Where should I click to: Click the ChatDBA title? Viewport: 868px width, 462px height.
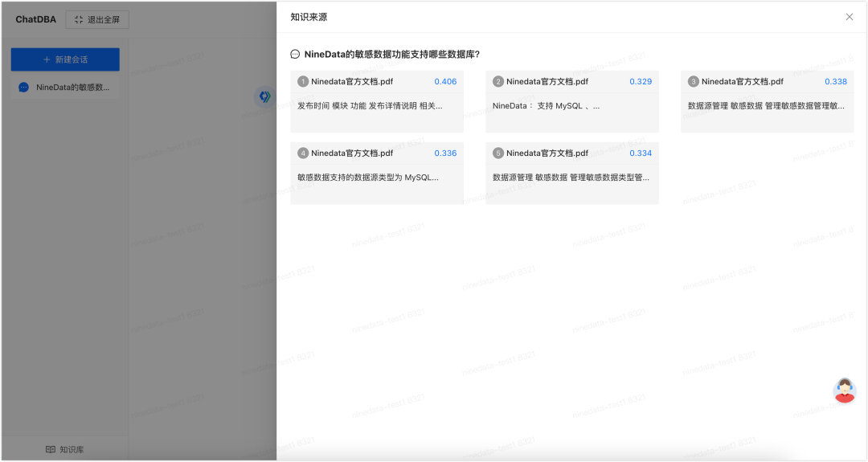[x=36, y=19]
